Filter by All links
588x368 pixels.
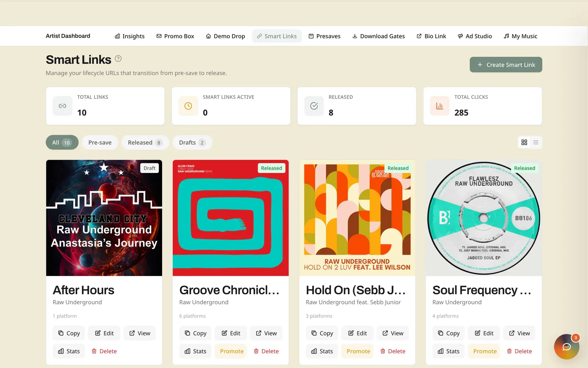click(x=62, y=142)
